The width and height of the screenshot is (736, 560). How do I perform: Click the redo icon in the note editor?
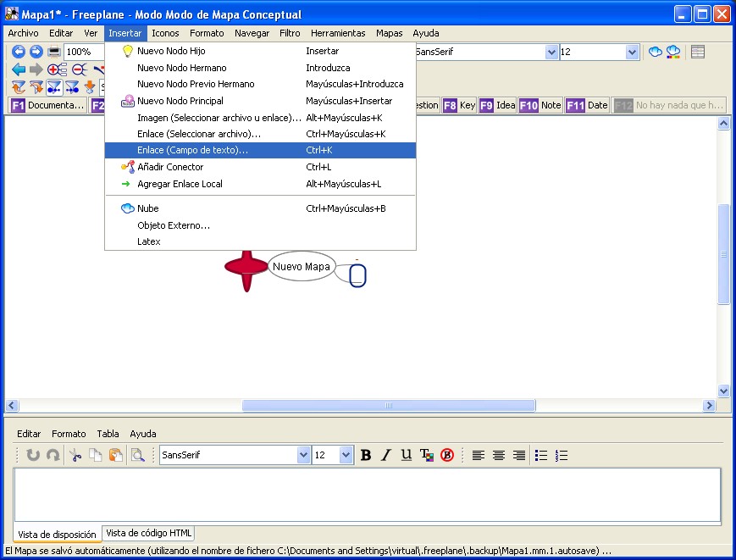tap(53, 455)
